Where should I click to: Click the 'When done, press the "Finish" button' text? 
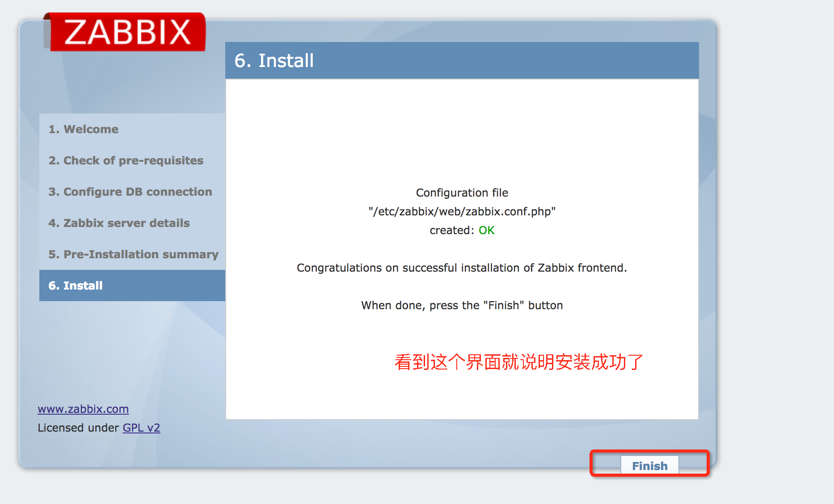pyautogui.click(x=462, y=305)
